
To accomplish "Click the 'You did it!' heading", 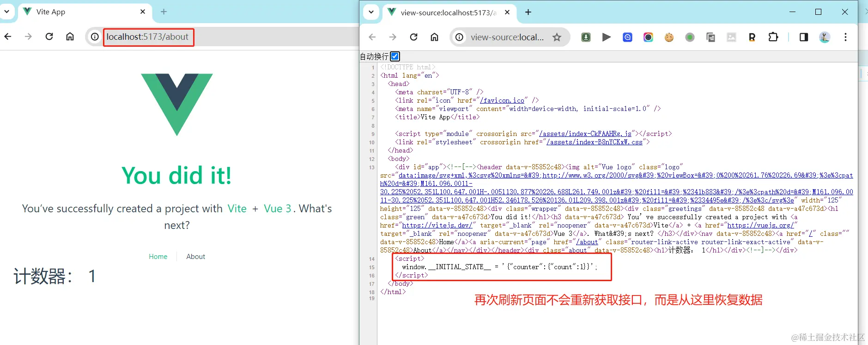I will tap(177, 176).
